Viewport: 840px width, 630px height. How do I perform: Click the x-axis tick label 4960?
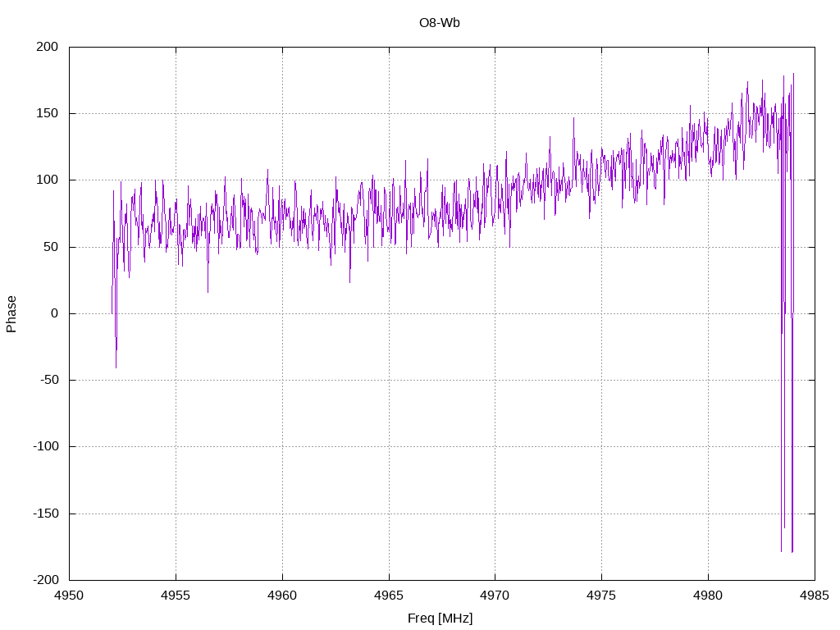(282, 596)
